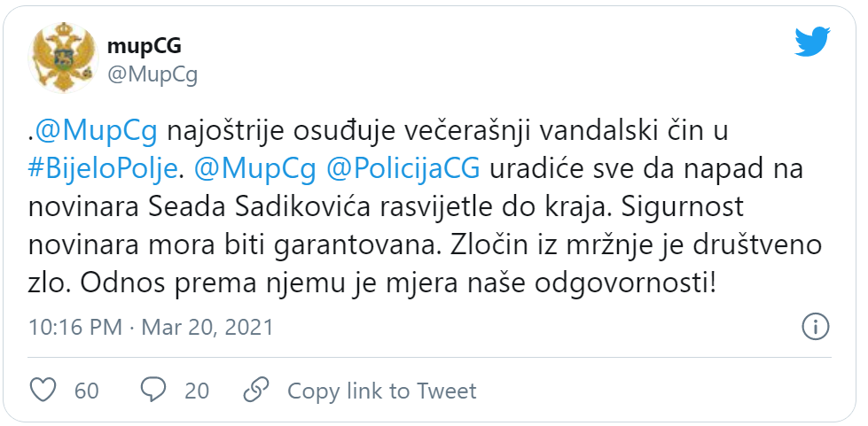This screenshot has height=426, width=868.
Task: Click the reply speech bubble icon
Action: [153, 390]
